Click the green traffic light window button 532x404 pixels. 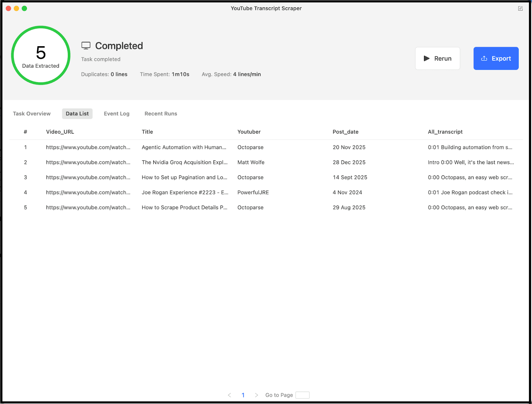tap(25, 8)
